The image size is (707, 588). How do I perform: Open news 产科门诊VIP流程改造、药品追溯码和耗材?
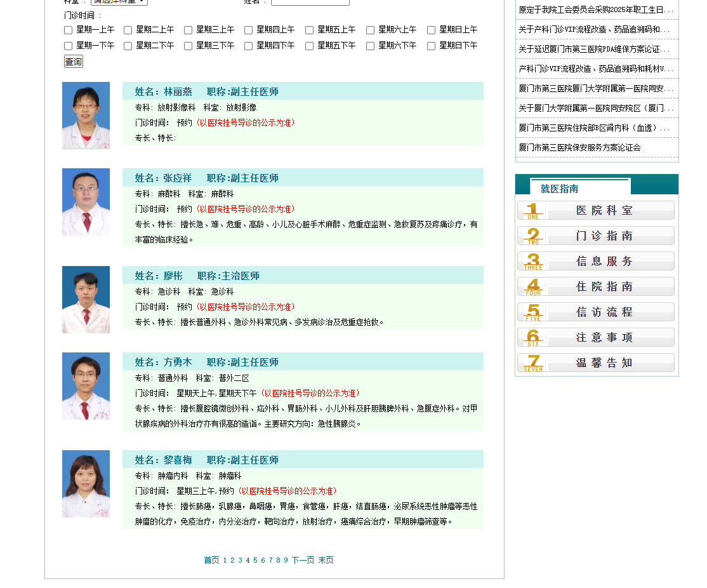596,69
